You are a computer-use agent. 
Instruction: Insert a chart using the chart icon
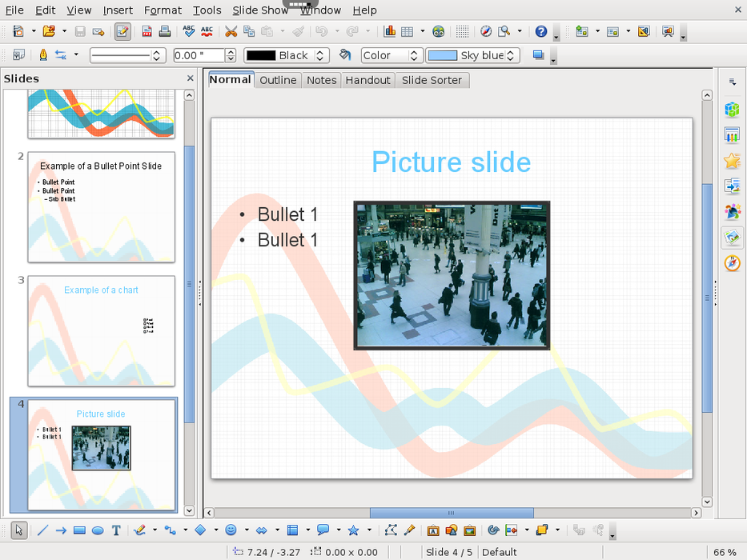390,32
